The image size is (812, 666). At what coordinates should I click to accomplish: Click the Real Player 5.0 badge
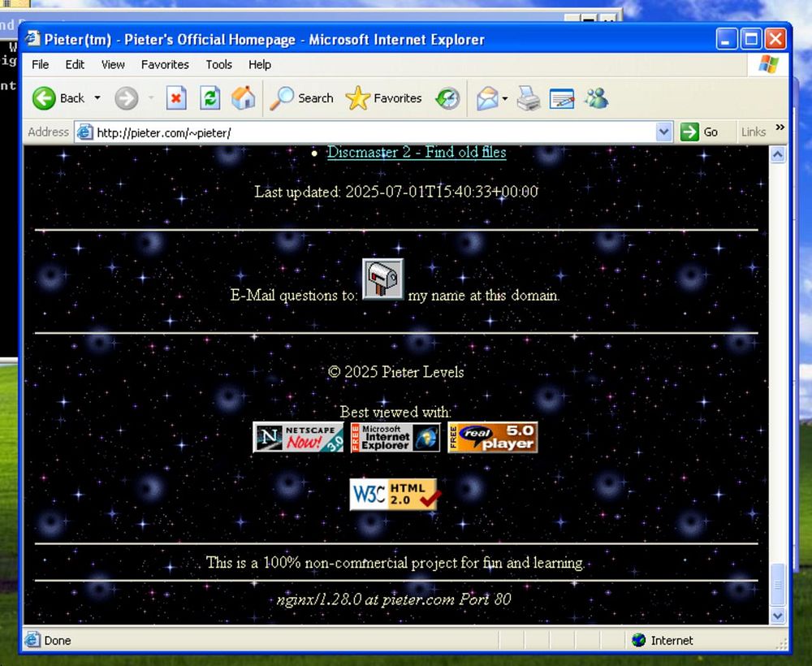493,437
